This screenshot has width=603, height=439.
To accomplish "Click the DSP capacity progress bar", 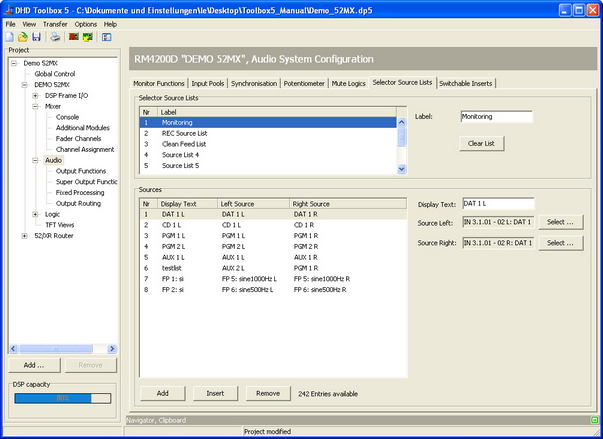I will point(63,398).
